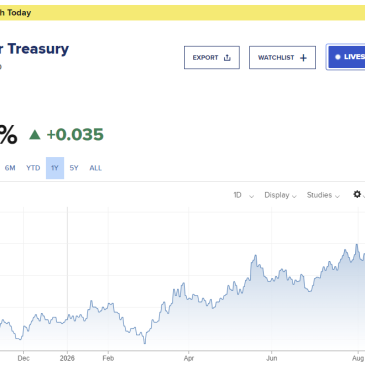The image size is (365, 365).
Task: Click the blue LIVESTREAM button
Action: (x=347, y=57)
